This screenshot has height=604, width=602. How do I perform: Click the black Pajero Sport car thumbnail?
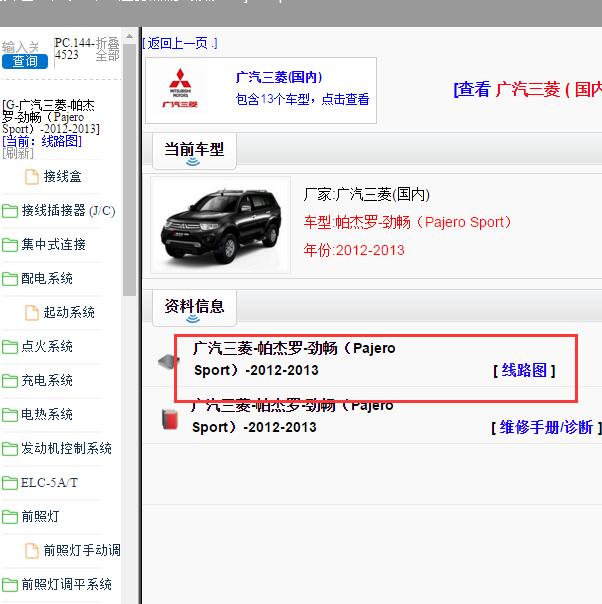point(220,225)
